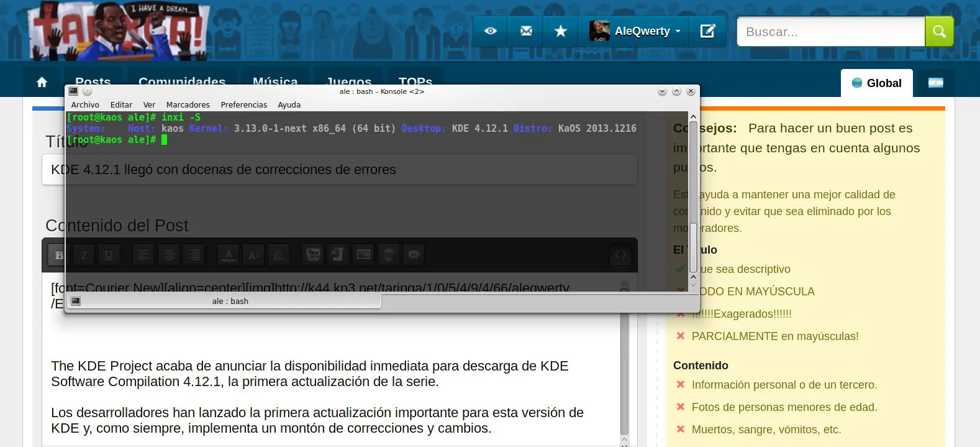
Task: Insert smiley emoticon in editor toolbar
Action: [x=389, y=255]
